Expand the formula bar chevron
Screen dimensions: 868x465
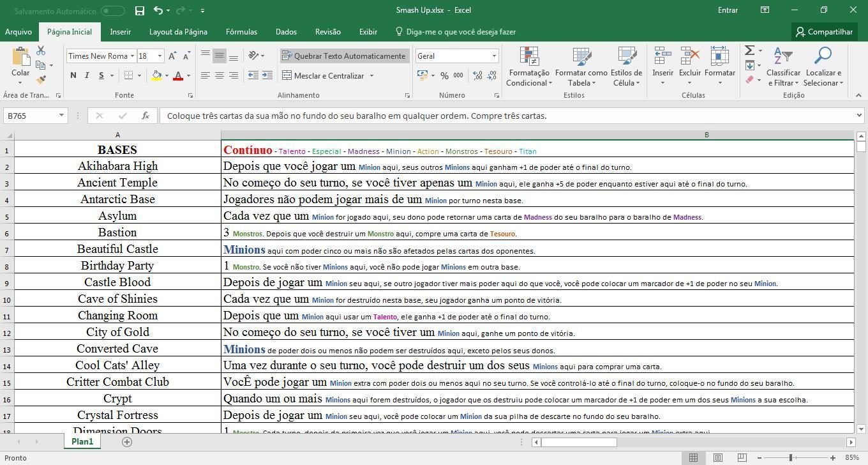[x=859, y=116]
